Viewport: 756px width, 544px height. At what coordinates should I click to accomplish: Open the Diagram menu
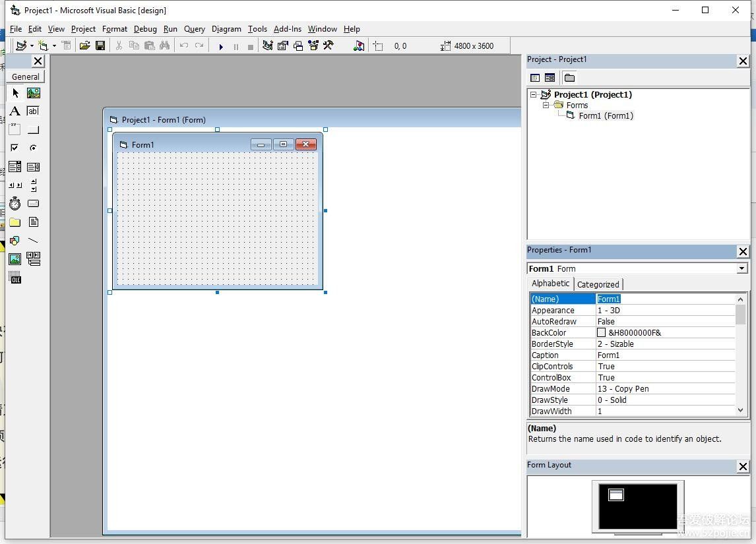(x=226, y=29)
